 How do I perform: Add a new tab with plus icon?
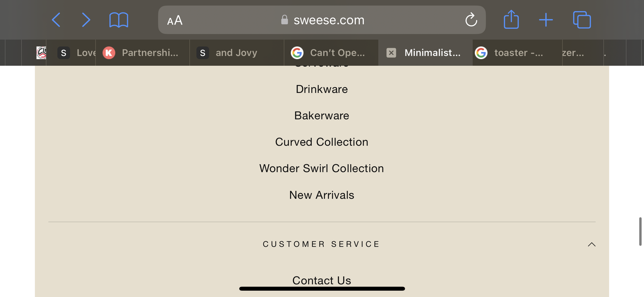pyautogui.click(x=546, y=20)
